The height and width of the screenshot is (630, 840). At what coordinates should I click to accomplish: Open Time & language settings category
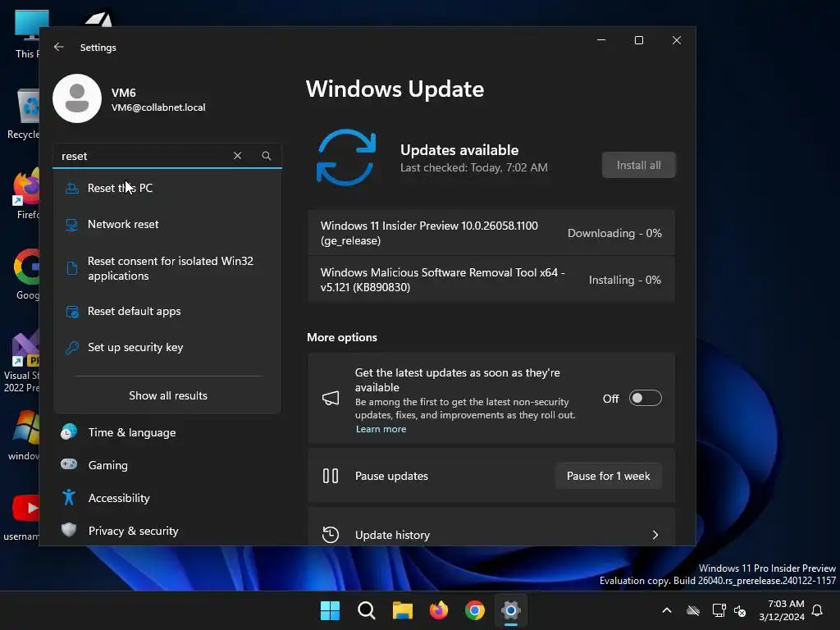[x=167, y=431]
